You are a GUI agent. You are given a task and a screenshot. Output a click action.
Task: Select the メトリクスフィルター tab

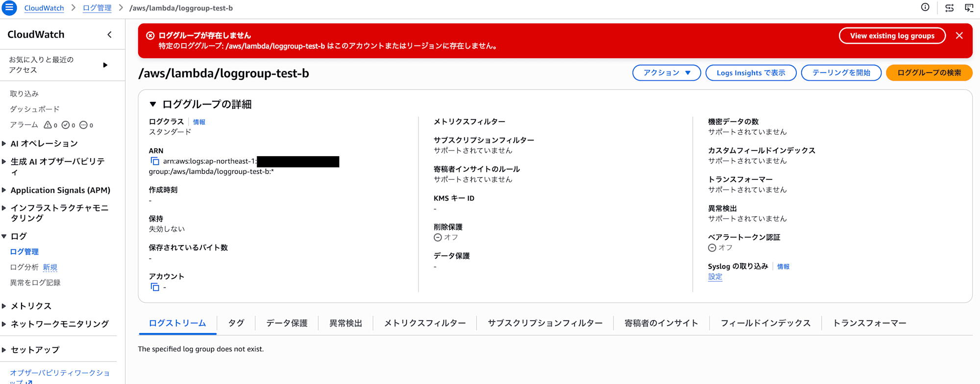tap(425, 323)
